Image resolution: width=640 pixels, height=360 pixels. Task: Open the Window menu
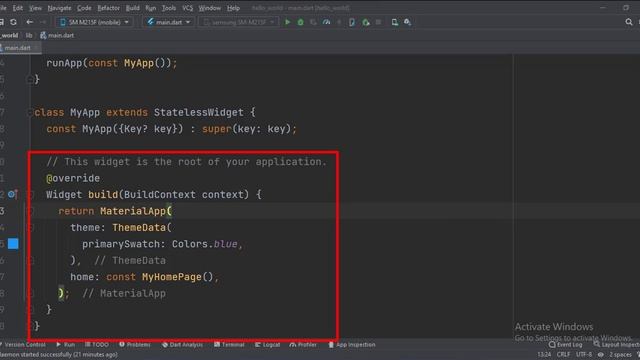tap(209, 8)
